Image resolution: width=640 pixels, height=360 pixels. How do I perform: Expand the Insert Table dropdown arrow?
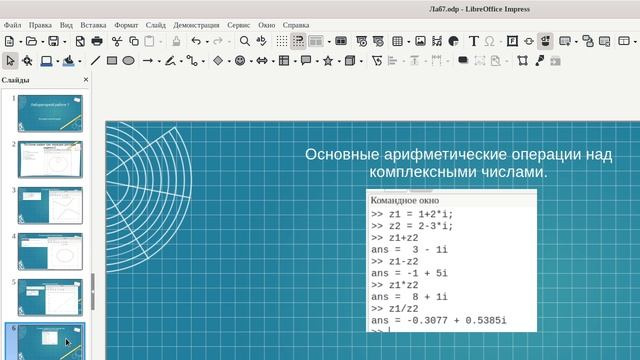pyautogui.click(x=408, y=42)
